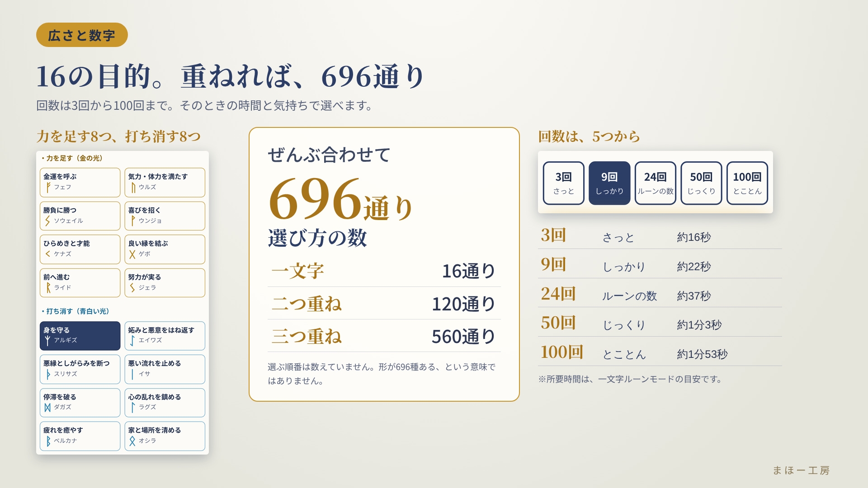Choose the 勝負に勝つ card
The width and height of the screenshot is (868, 488).
tap(80, 216)
